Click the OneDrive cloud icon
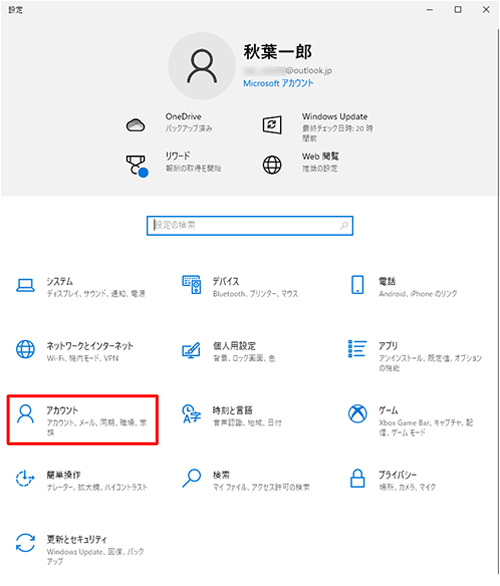The height and width of the screenshot is (586, 500). 135,125
